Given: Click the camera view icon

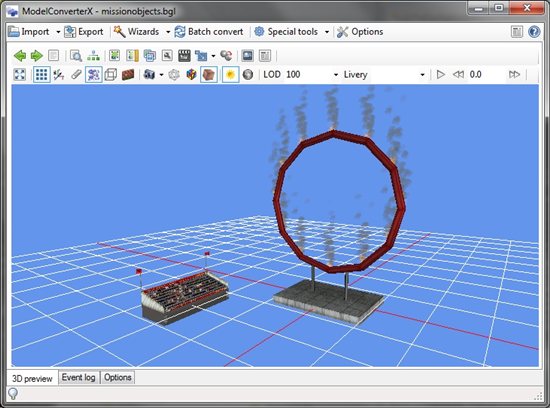Looking at the screenshot, I should (x=149, y=74).
